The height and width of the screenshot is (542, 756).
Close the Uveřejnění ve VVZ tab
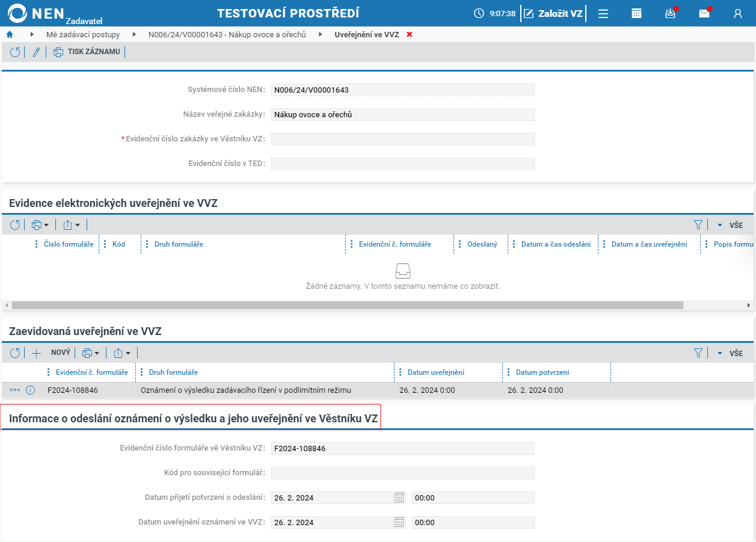click(x=410, y=35)
